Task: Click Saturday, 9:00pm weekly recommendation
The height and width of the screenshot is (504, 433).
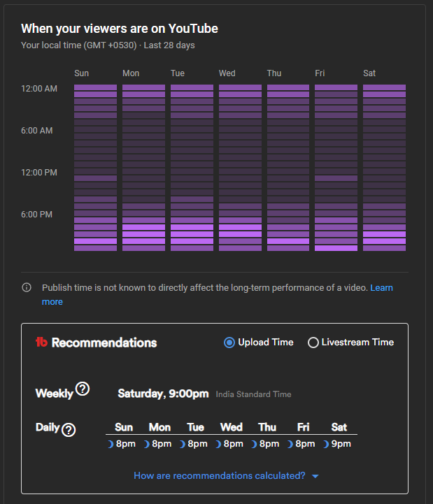Action: point(163,394)
